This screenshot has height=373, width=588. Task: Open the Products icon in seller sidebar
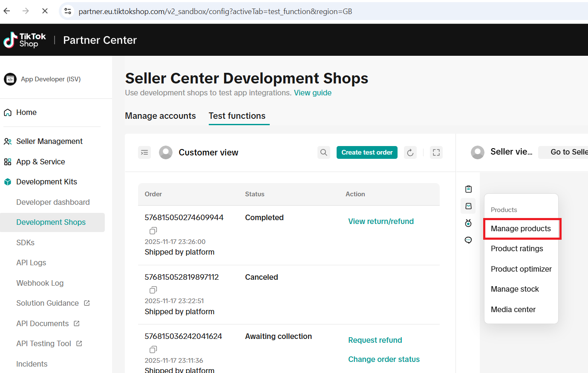click(468, 206)
